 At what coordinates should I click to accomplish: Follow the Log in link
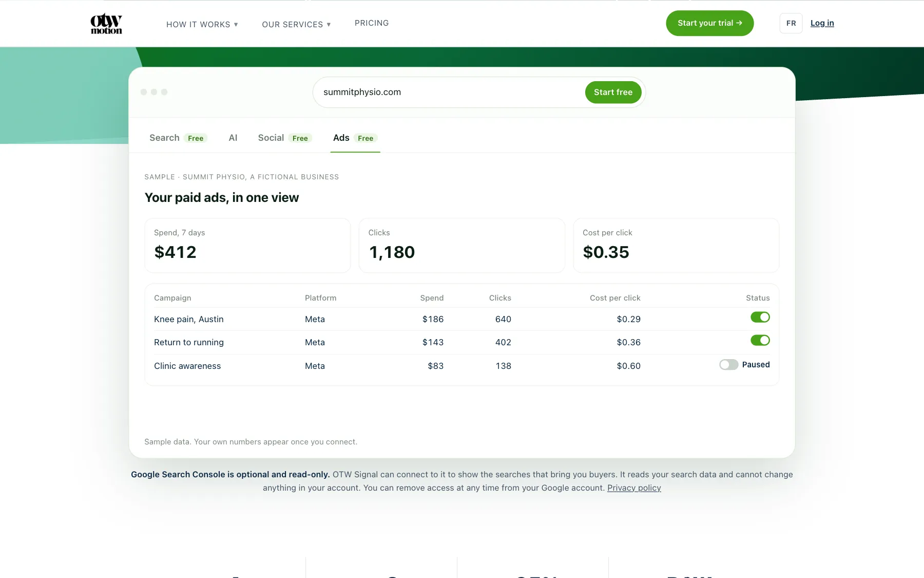[822, 23]
